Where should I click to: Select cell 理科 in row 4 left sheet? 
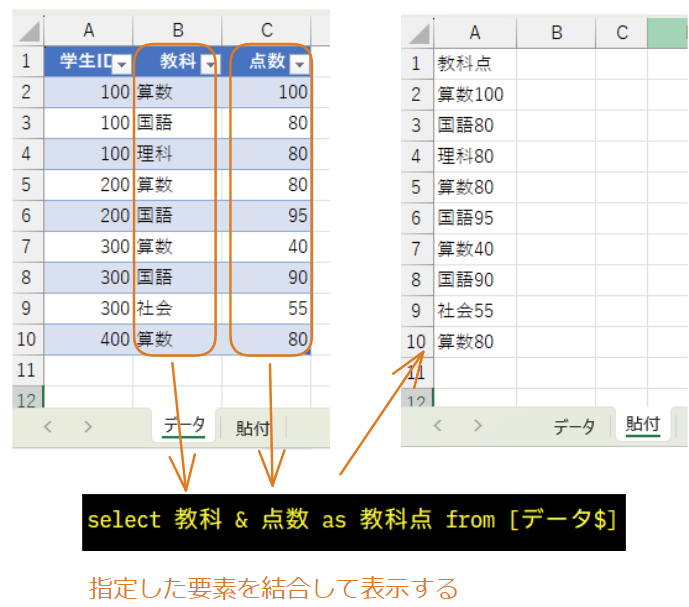[x=178, y=154]
